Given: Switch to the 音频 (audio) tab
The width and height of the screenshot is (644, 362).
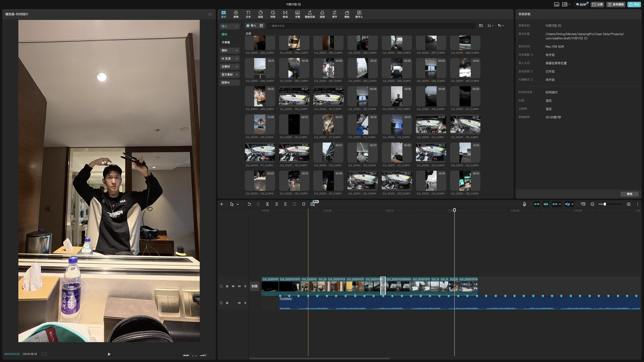Looking at the screenshot, I should (x=236, y=14).
